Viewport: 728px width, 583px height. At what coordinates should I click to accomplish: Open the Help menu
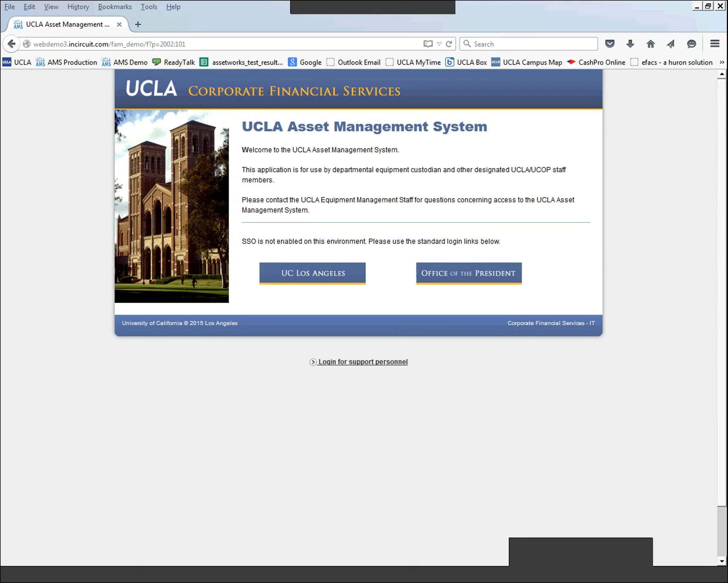tap(173, 7)
